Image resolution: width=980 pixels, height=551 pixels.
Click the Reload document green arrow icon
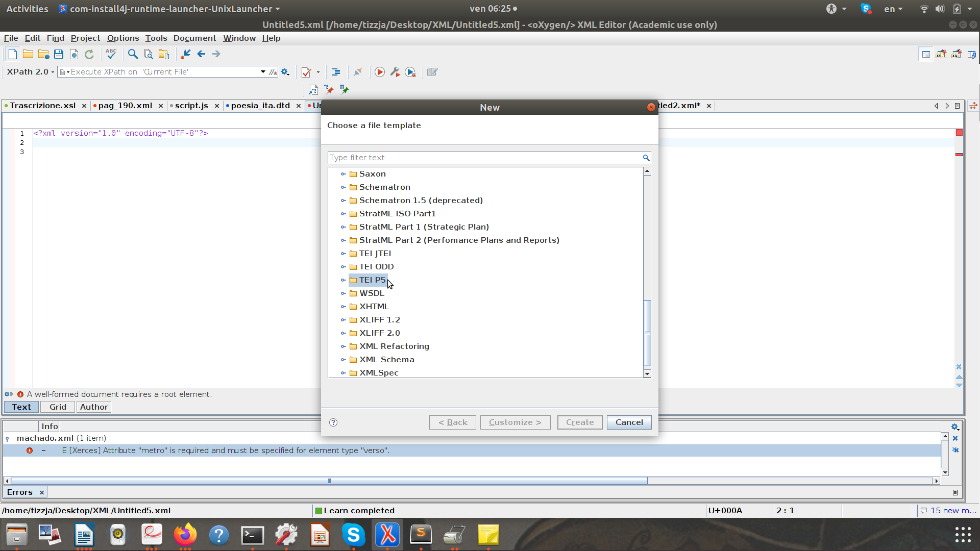(89, 54)
